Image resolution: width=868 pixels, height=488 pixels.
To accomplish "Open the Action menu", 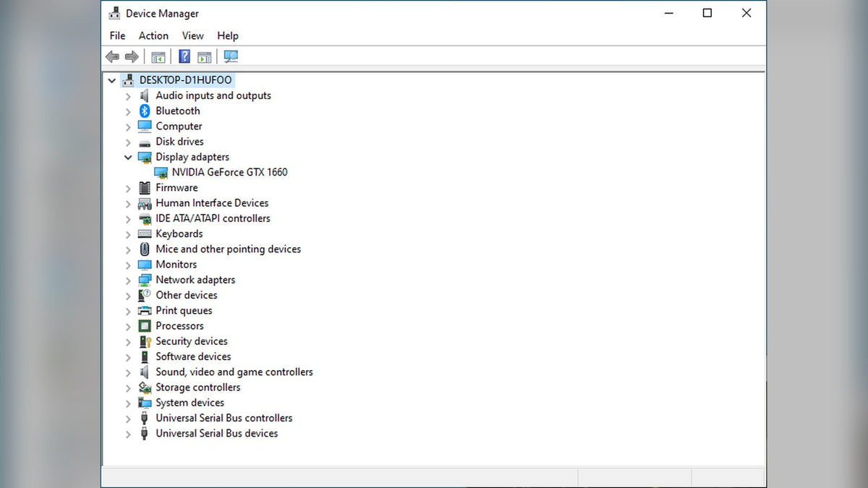I will [x=153, y=35].
